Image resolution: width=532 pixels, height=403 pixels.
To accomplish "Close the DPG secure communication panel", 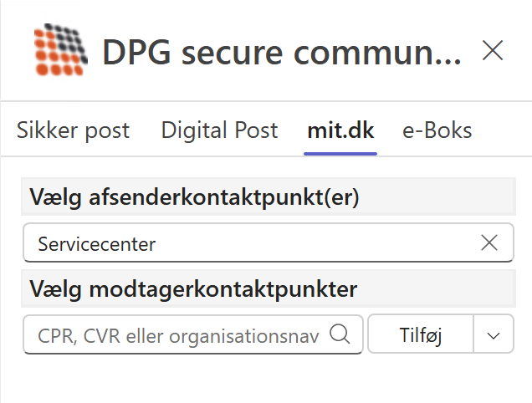I will 493,51.
